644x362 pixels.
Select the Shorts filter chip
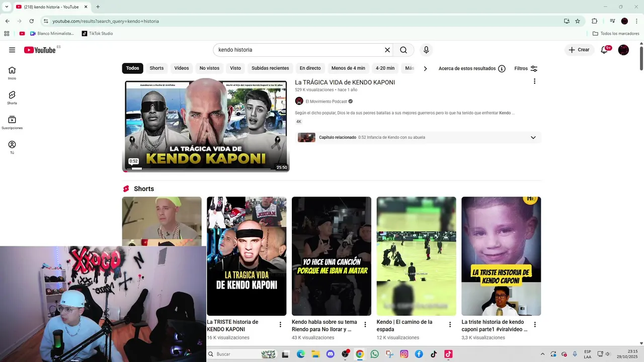pyautogui.click(x=156, y=68)
